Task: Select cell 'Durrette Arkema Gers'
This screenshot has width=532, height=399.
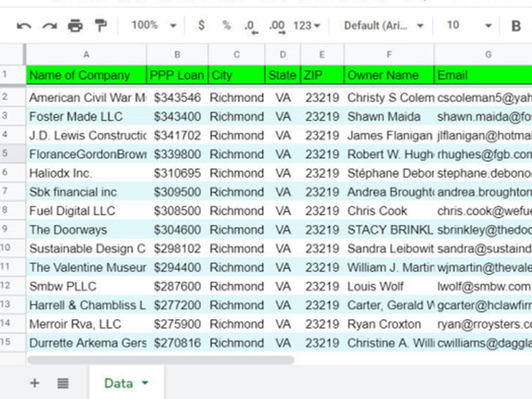Action: [x=87, y=343]
